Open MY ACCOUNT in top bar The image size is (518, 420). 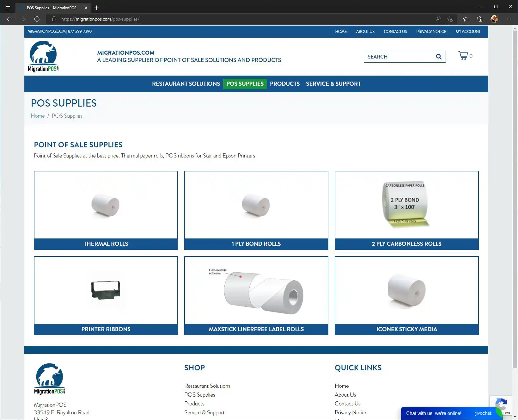(468, 32)
